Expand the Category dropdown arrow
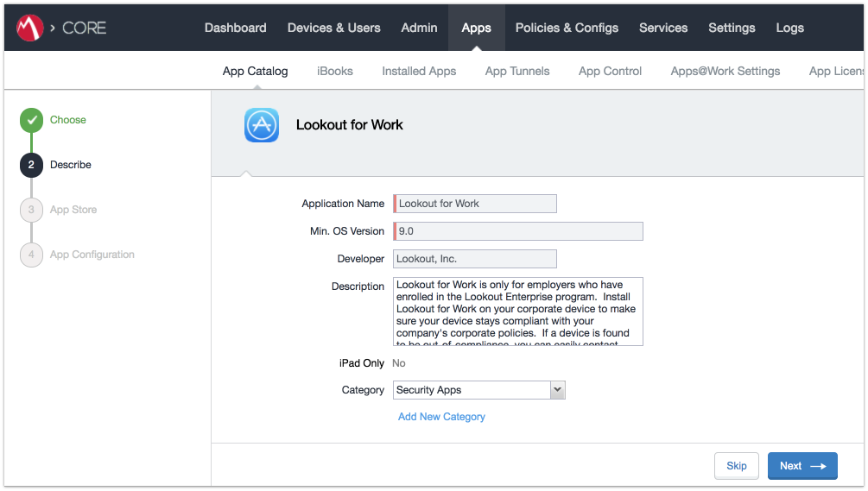This screenshot has width=868, height=491. click(x=558, y=390)
